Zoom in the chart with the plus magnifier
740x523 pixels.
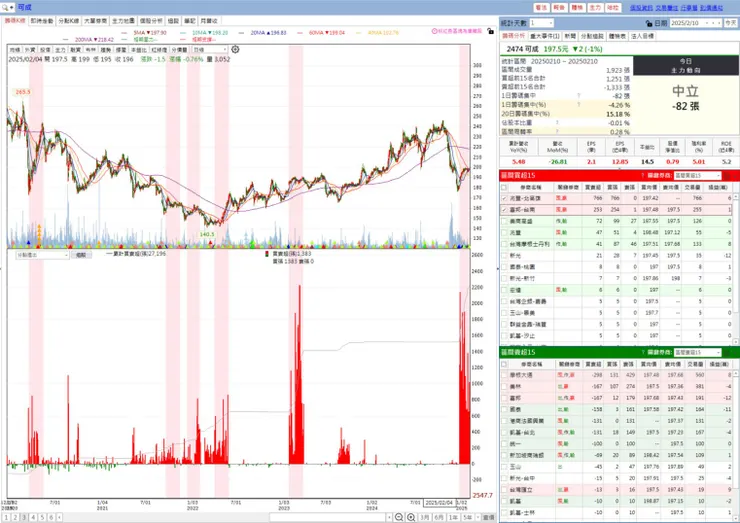tap(412, 517)
